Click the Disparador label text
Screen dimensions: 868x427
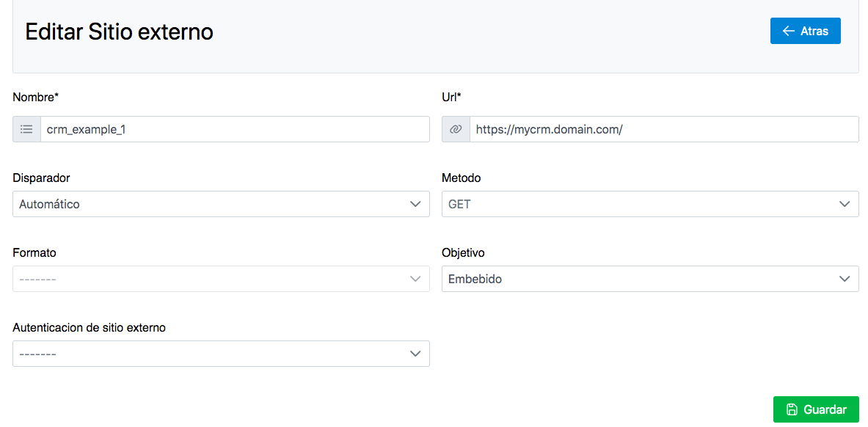click(x=42, y=178)
